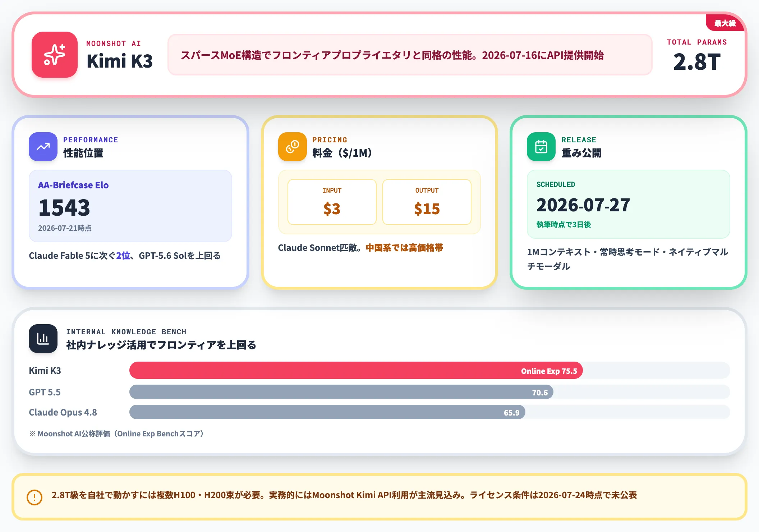Screen dimensions: 759x532
Task: Click the Claude Sonnet匹敵 text
Action: pos(319,248)
